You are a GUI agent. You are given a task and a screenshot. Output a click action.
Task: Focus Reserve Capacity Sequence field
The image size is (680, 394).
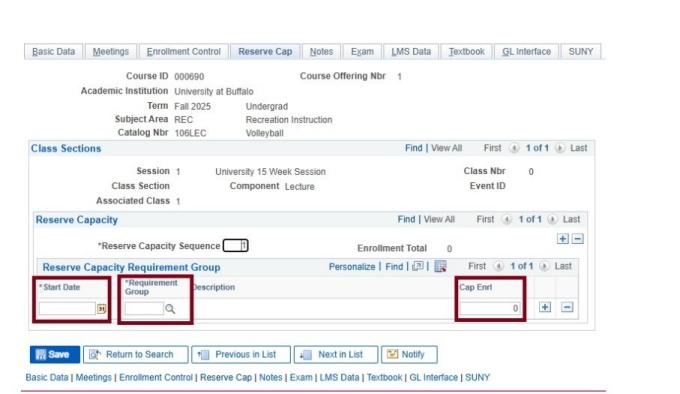(235, 246)
